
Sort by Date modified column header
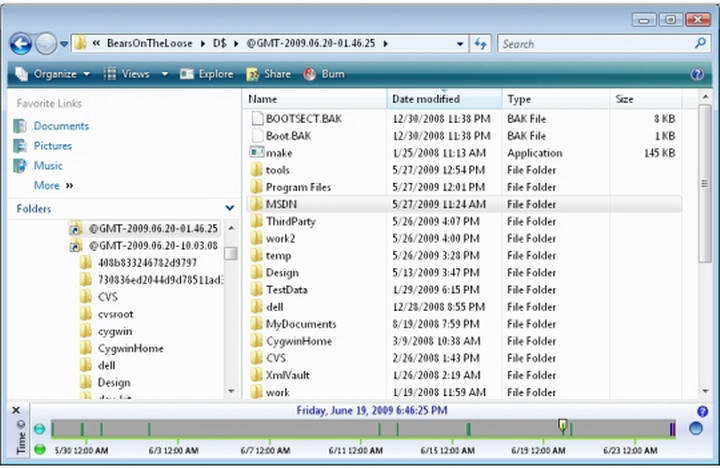(444, 99)
